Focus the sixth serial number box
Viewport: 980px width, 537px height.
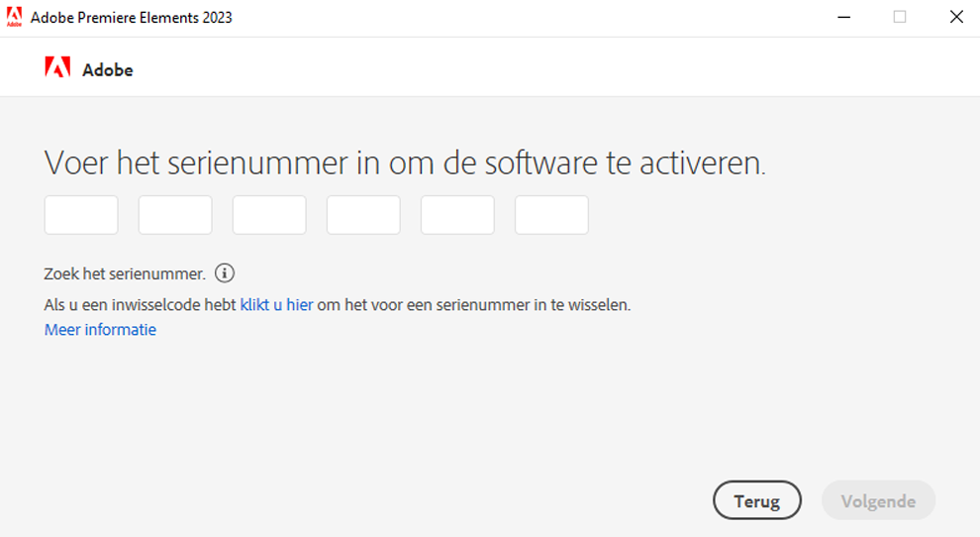551,215
